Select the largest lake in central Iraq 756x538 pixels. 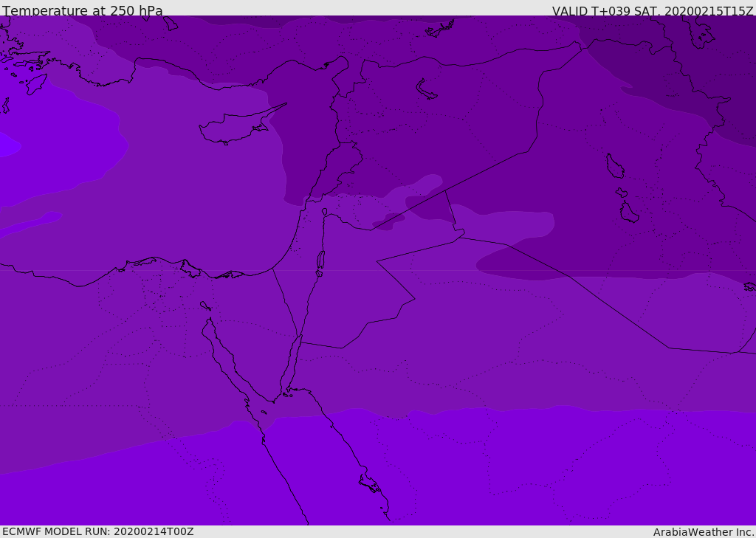(x=614, y=166)
